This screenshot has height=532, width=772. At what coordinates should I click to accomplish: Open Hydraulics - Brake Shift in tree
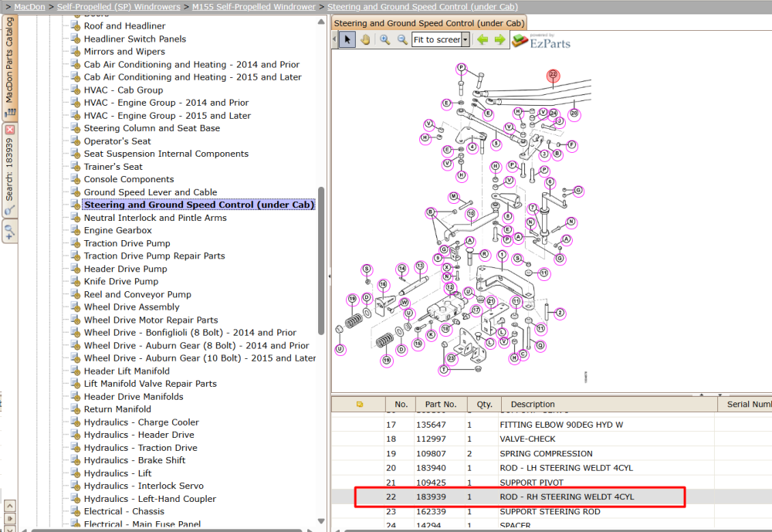pos(134,460)
